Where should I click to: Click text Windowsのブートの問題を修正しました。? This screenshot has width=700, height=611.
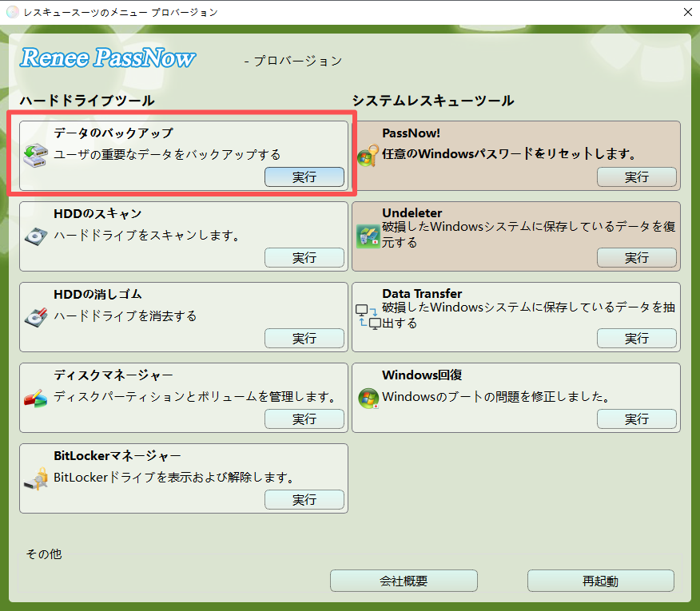tap(497, 396)
